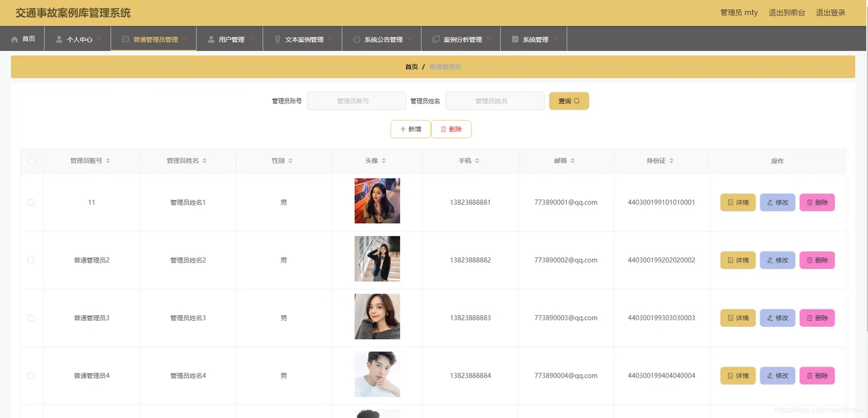Focus the 管理员账号 search input

(356, 101)
